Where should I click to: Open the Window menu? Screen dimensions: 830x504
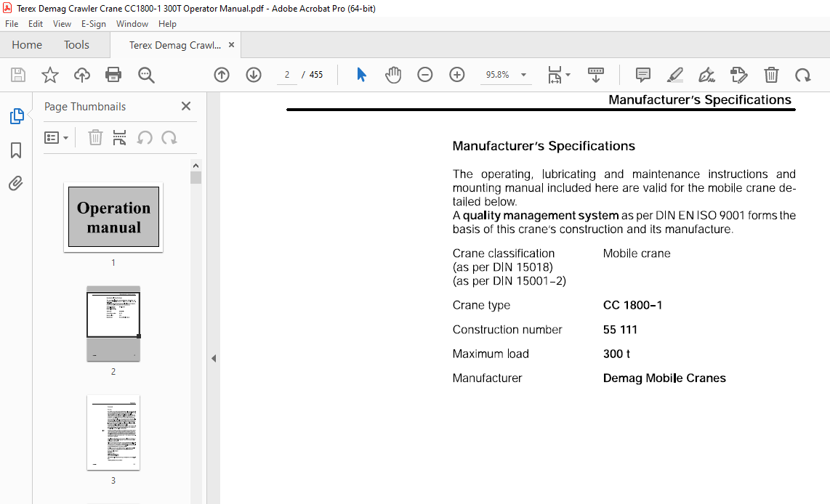(x=132, y=24)
